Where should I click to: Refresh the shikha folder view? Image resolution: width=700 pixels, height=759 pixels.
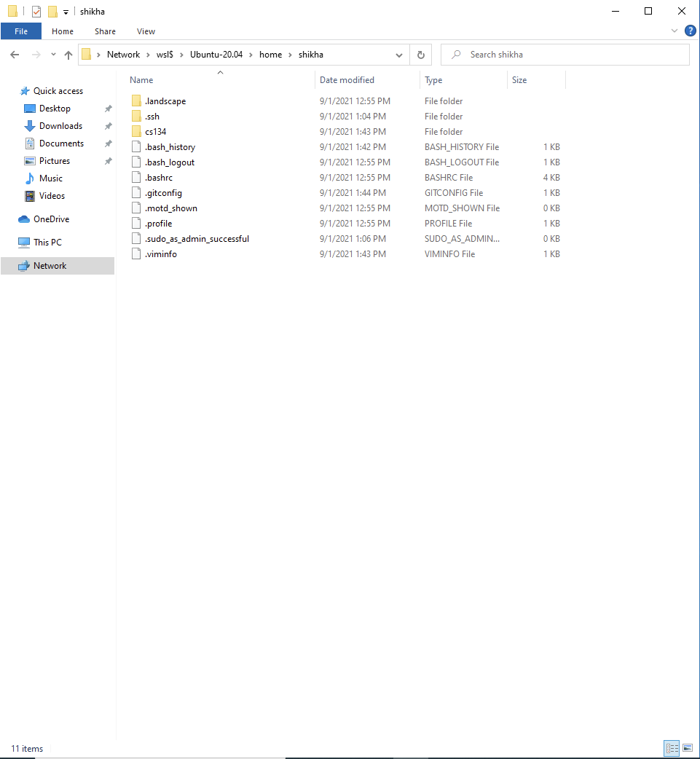click(x=421, y=55)
